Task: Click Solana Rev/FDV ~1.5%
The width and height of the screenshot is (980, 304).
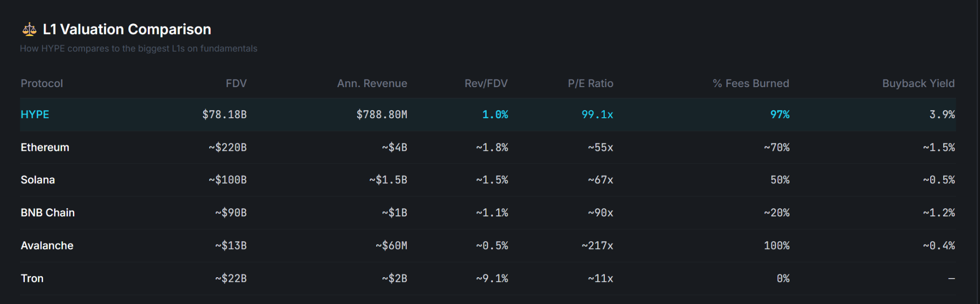Action: click(x=492, y=180)
